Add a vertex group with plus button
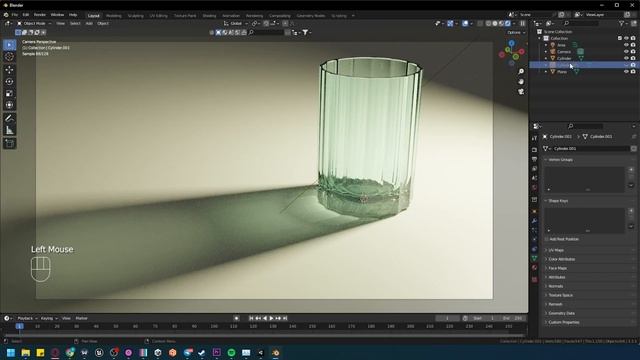Screen dimensions: 640x360 point(631,169)
